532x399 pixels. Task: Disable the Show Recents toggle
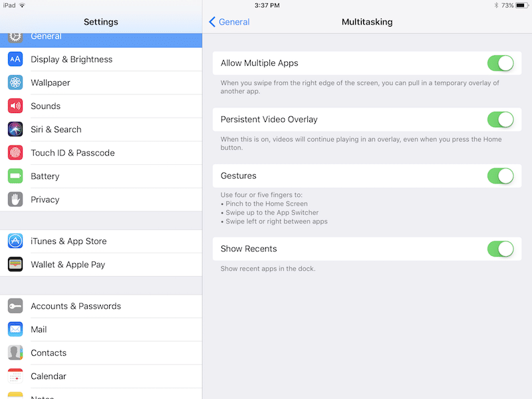tap(500, 249)
